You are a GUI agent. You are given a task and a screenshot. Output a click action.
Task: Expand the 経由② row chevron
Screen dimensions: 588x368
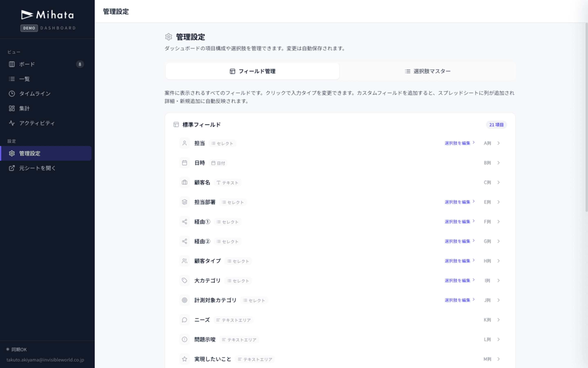pos(499,241)
